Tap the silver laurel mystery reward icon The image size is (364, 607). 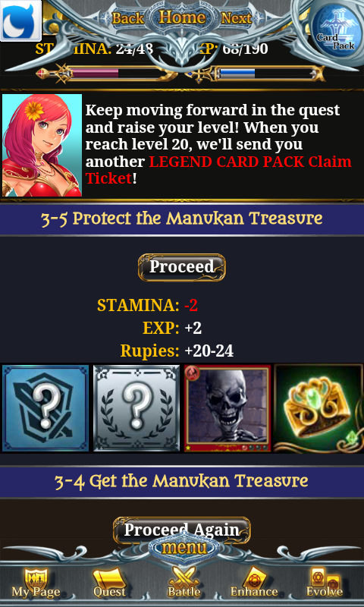(x=136, y=408)
